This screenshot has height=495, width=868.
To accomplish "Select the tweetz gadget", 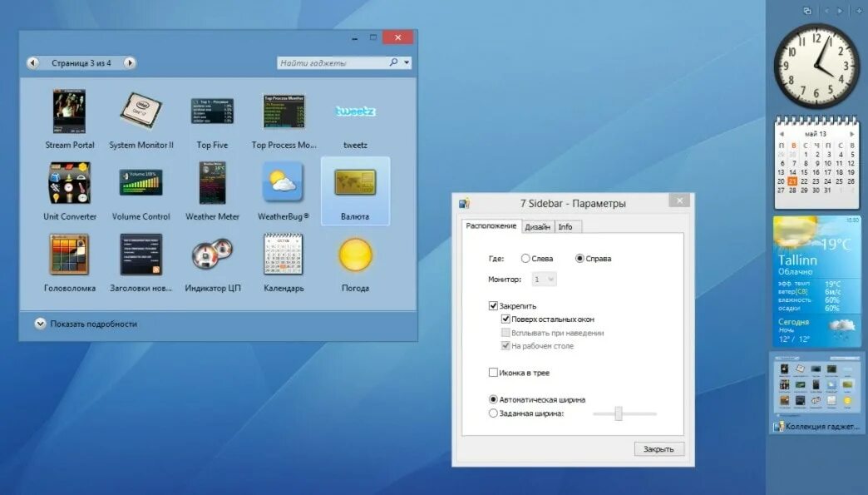I will [355, 118].
